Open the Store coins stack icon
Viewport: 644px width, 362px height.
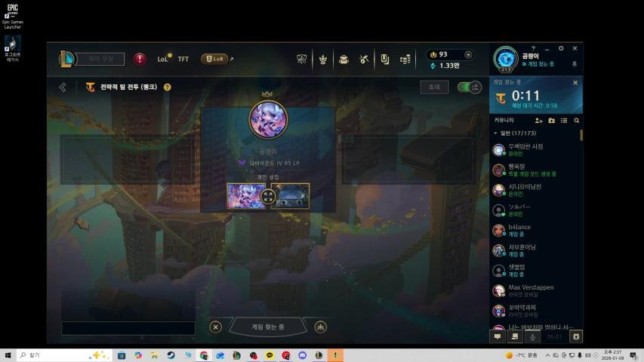tap(405, 59)
